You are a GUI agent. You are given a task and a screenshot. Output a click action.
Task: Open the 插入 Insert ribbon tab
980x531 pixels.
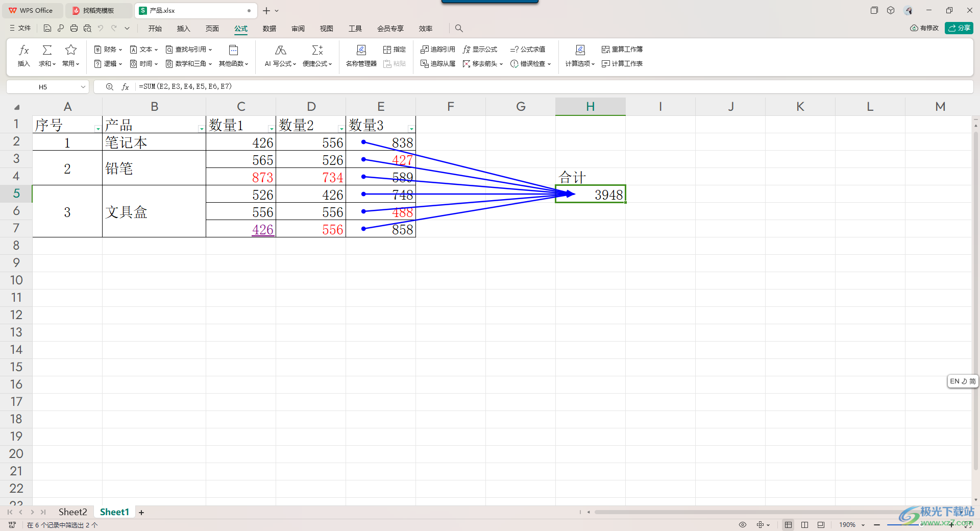click(x=184, y=29)
